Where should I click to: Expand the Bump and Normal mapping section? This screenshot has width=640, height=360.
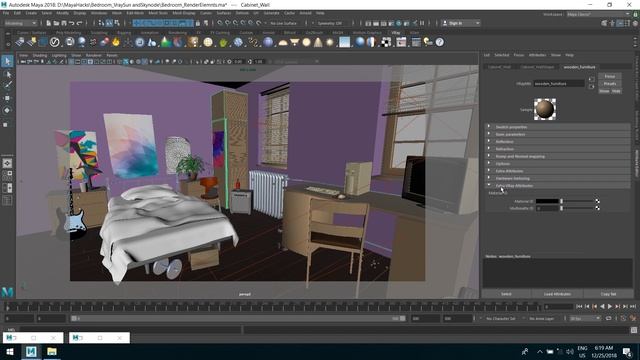coord(557,156)
